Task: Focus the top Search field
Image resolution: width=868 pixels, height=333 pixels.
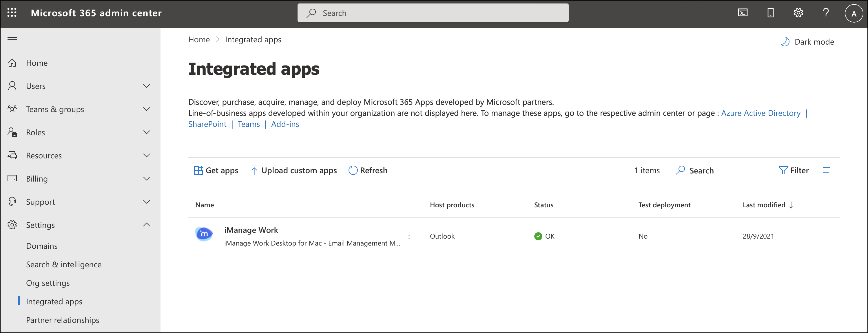Action: [x=433, y=13]
